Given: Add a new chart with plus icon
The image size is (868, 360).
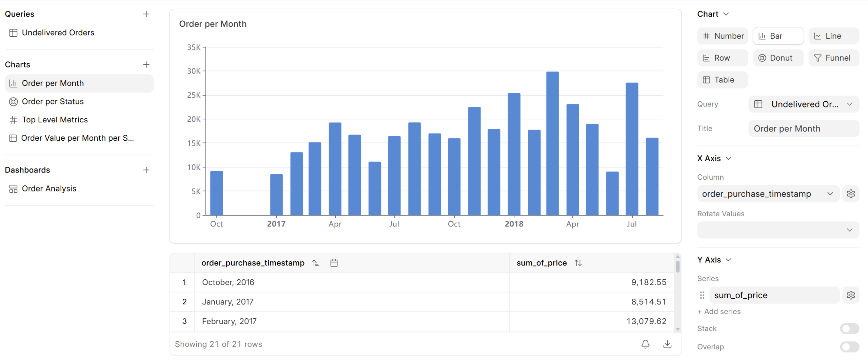Looking at the screenshot, I should pos(146,65).
